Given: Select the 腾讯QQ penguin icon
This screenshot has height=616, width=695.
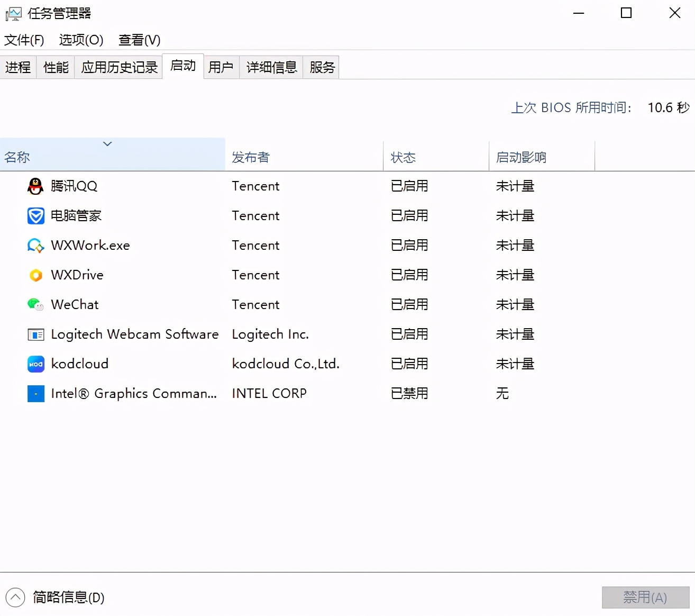Looking at the screenshot, I should pos(35,186).
